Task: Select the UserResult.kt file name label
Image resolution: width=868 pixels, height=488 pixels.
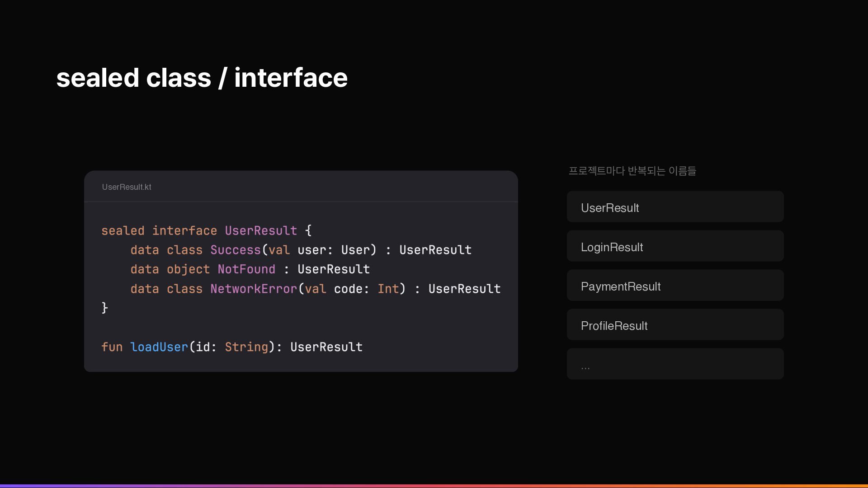Action: (x=127, y=187)
